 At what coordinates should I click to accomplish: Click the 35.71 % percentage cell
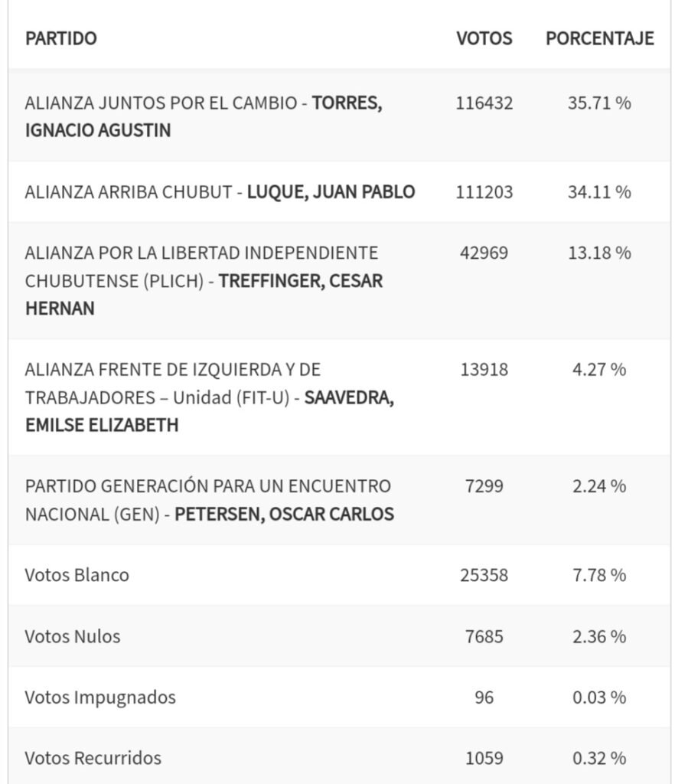[x=599, y=103]
